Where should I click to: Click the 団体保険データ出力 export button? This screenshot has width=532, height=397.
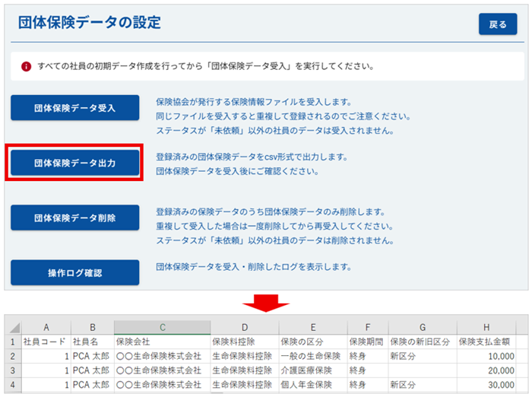click(x=75, y=163)
